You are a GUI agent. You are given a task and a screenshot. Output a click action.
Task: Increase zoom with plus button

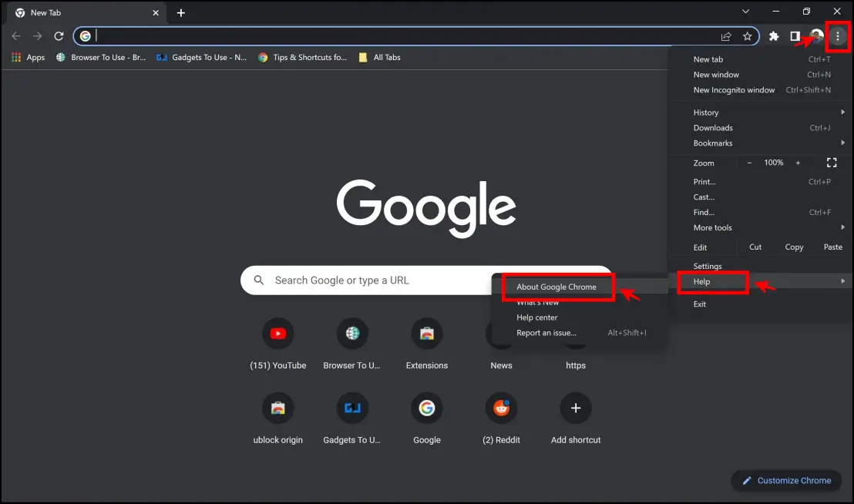[798, 163]
